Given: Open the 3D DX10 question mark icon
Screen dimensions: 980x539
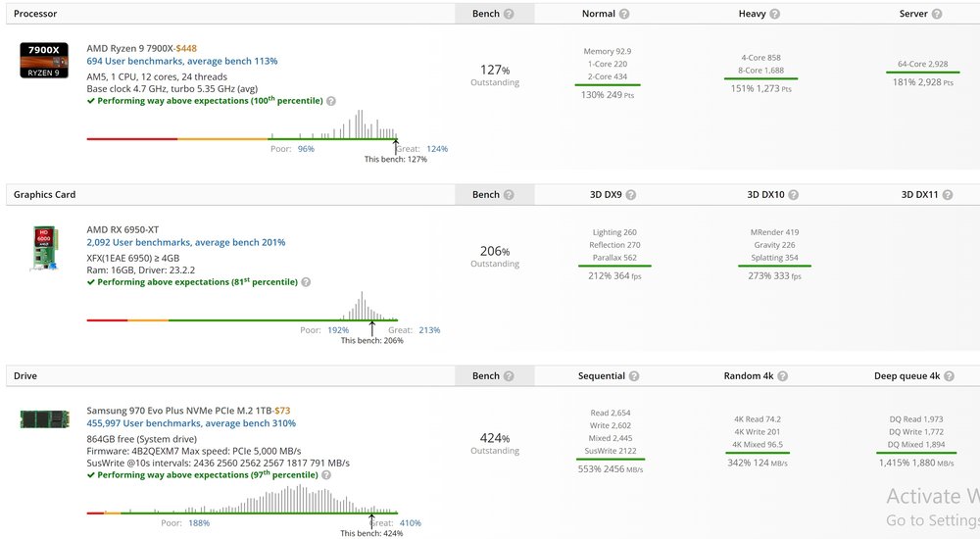Looking at the screenshot, I should (792, 195).
